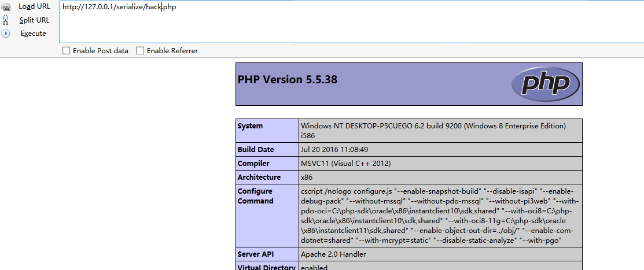Select the 'x86' architecture value
Image resolution: width=644 pixels, height=270 pixels.
307,177
